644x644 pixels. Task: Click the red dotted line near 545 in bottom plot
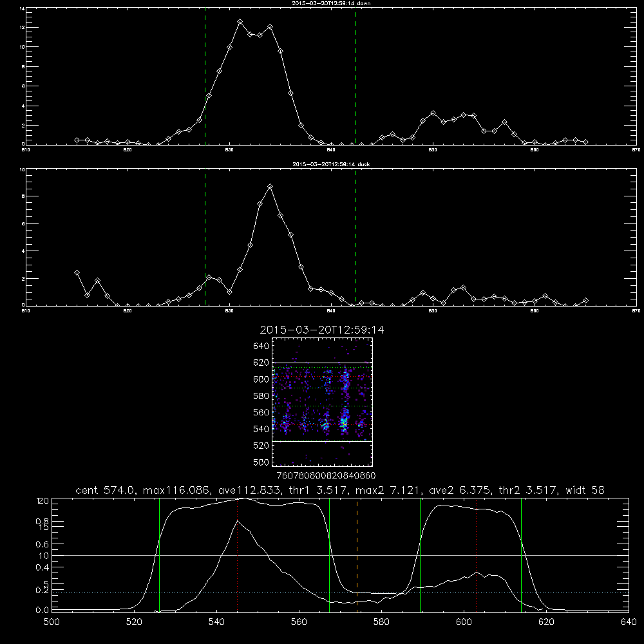click(238, 555)
